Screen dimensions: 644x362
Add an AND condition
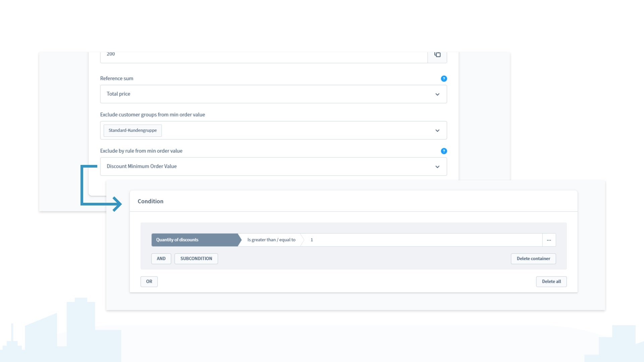(x=161, y=258)
